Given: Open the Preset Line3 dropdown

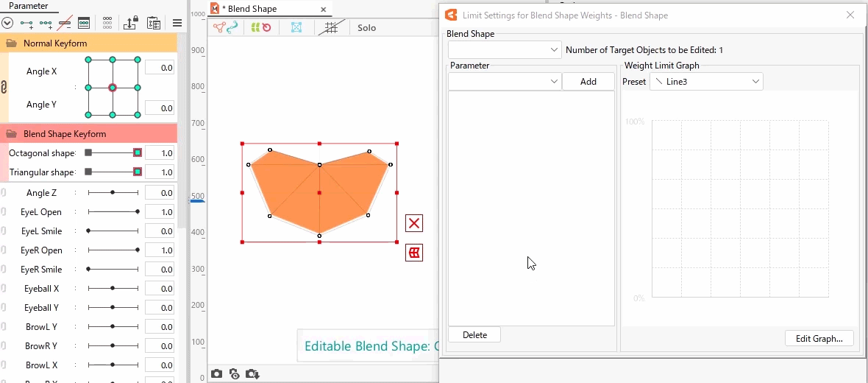Looking at the screenshot, I should point(706,82).
